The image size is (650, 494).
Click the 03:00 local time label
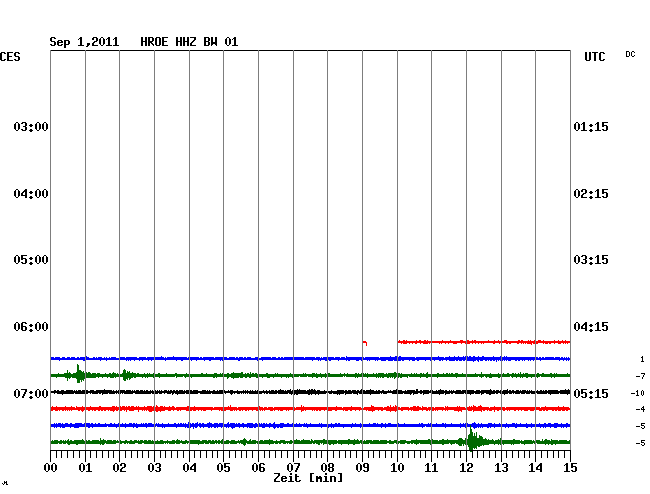31,126
